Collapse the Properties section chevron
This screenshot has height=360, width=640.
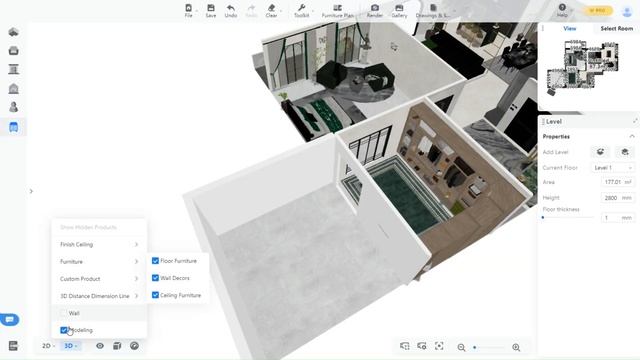632,136
